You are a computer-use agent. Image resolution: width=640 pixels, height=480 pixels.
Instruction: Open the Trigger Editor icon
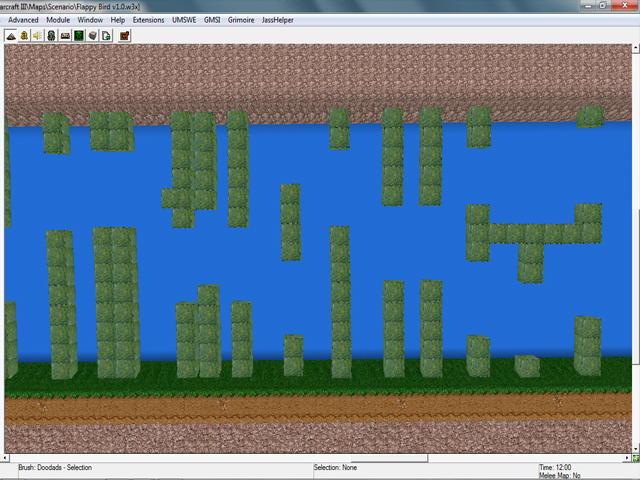(x=24, y=36)
